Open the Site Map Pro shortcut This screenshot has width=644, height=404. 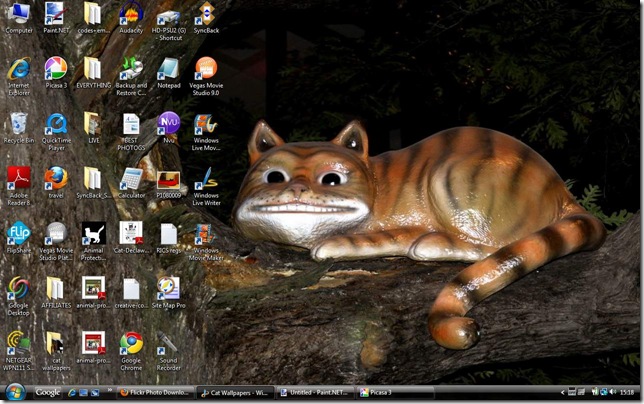[x=168, y=290]
